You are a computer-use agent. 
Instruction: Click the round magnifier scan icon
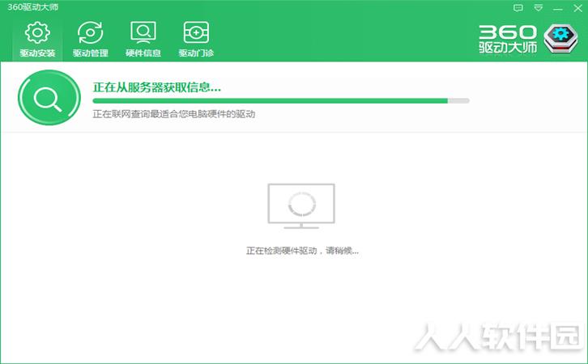(x=49, y=97)
